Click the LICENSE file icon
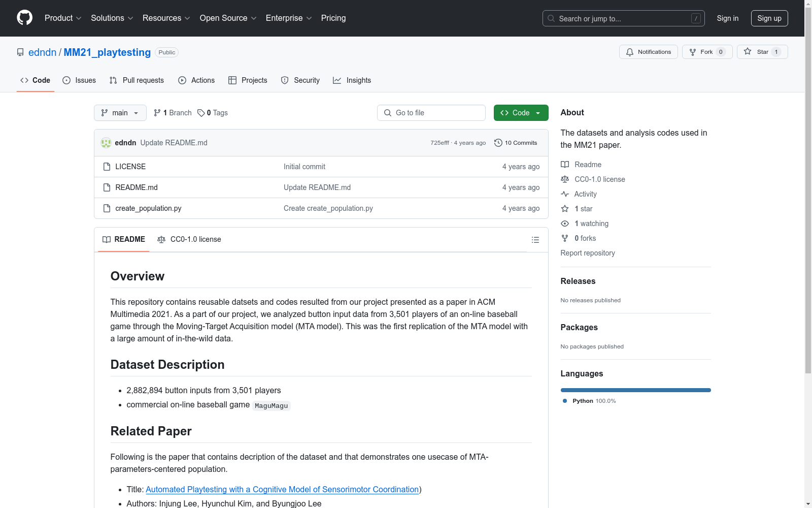812x508 pixels. point(107,167)
